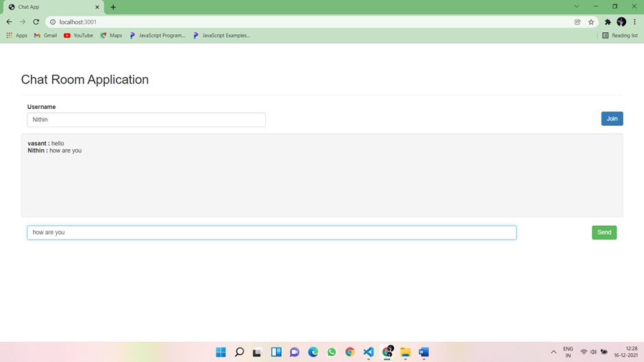Image resolution: width=644 pixels, height=362 pixels.
Task: Click the 'Nithin : how are you' message
Action: point(55,151)
